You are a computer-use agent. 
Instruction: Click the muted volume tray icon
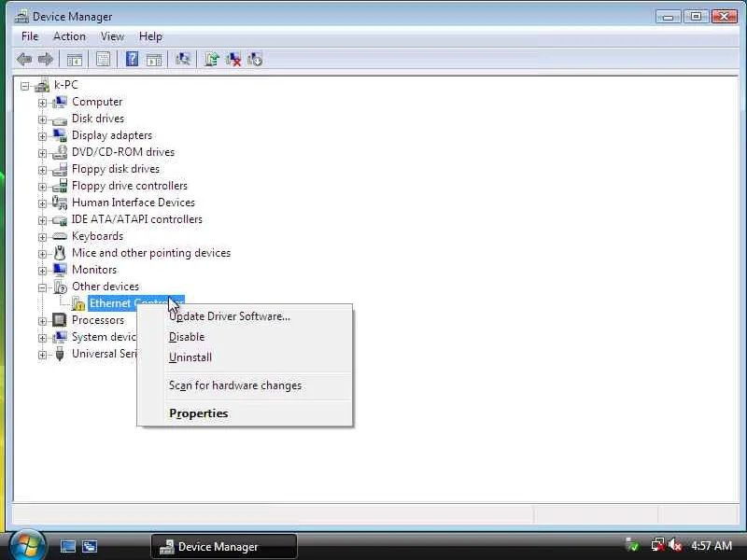[x=674, y=545]
